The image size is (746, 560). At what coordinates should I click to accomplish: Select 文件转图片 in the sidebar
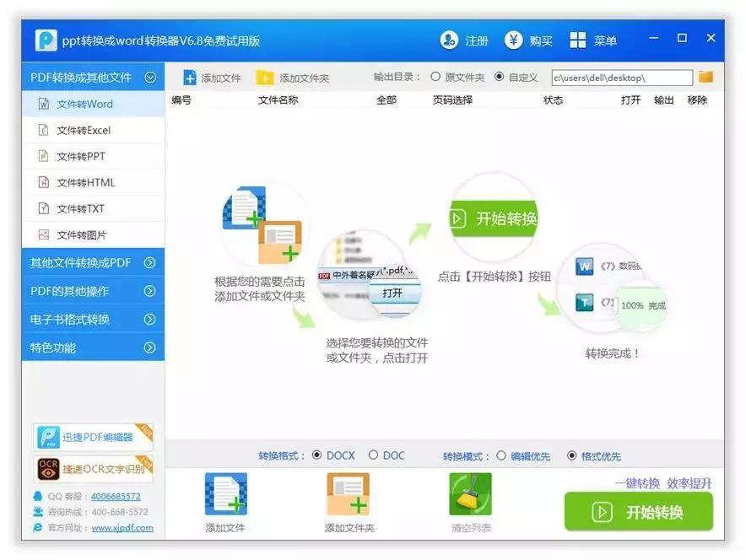click(93, 234)
